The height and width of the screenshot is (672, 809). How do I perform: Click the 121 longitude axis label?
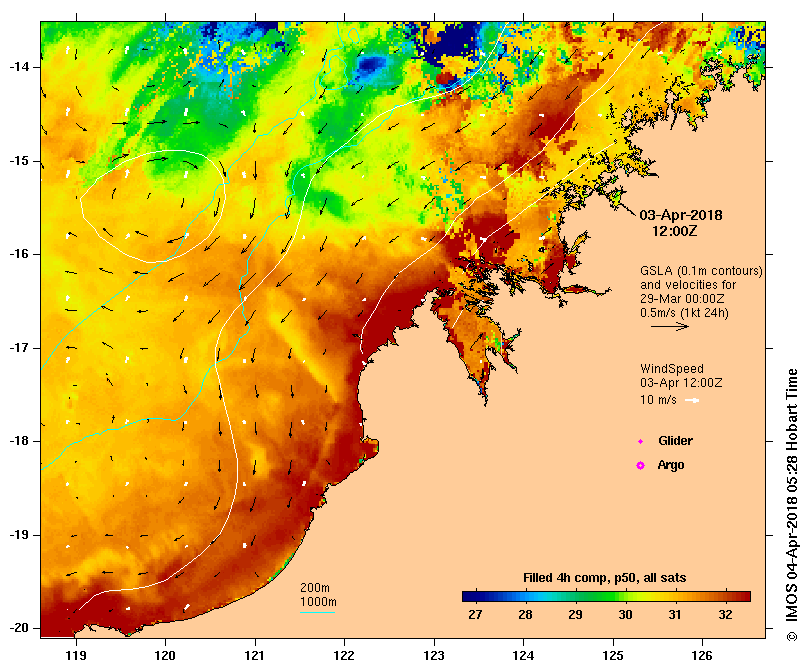255,656
